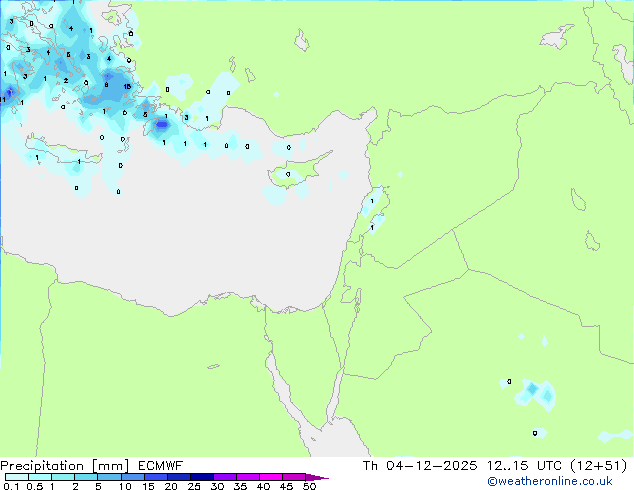Click the "11" precipitation value on map

[3, 99]
